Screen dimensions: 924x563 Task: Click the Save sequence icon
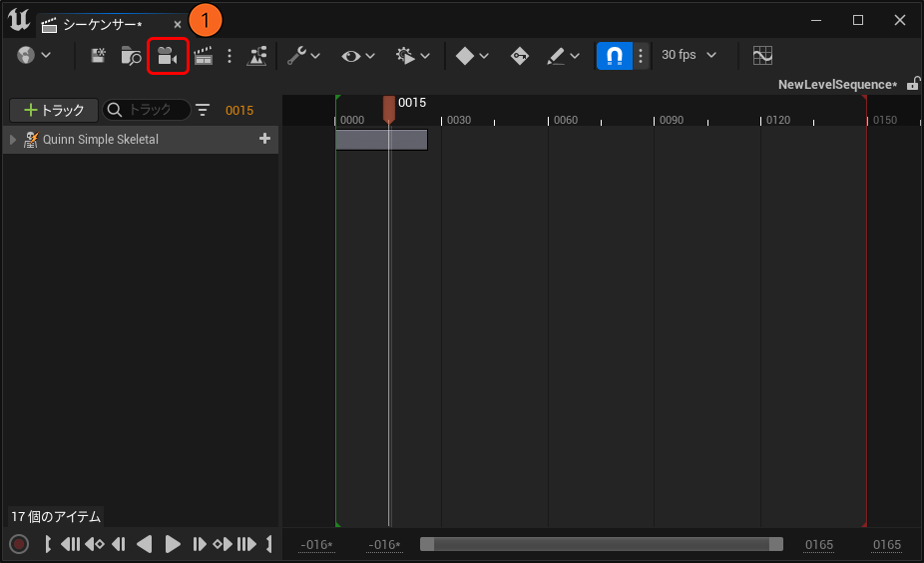99,56
